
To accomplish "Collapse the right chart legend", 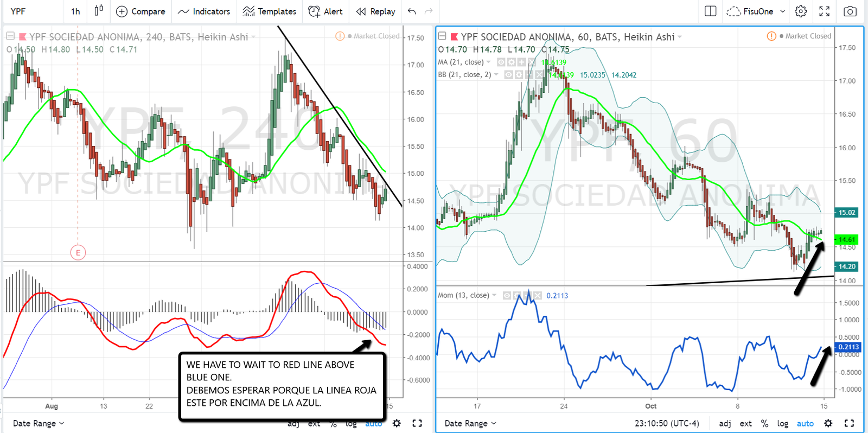I will coord(442,36).
